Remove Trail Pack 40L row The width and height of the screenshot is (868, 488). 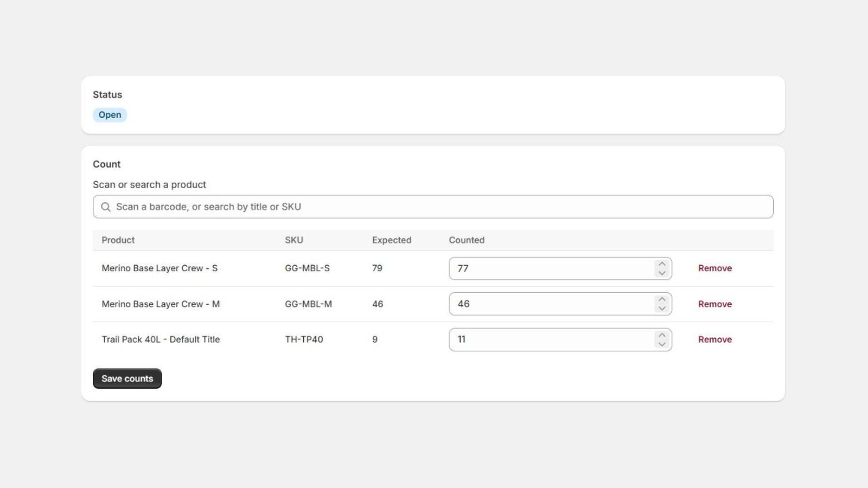click(715, 339)
